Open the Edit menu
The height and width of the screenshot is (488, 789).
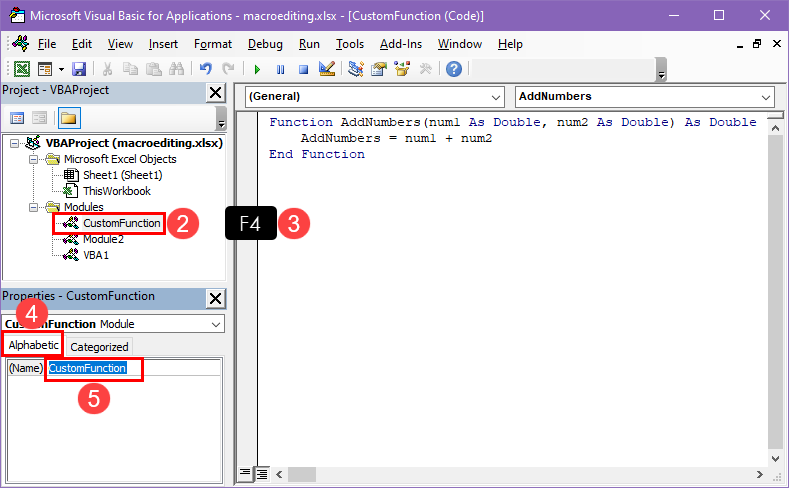click(82, 44)
